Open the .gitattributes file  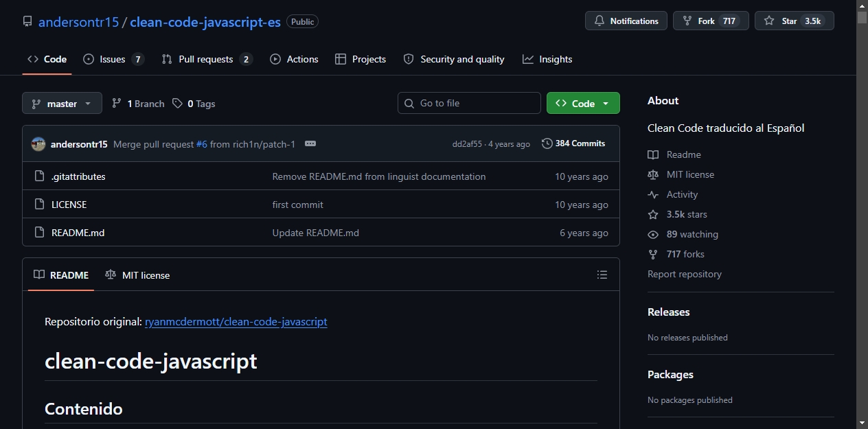(78, 176)
